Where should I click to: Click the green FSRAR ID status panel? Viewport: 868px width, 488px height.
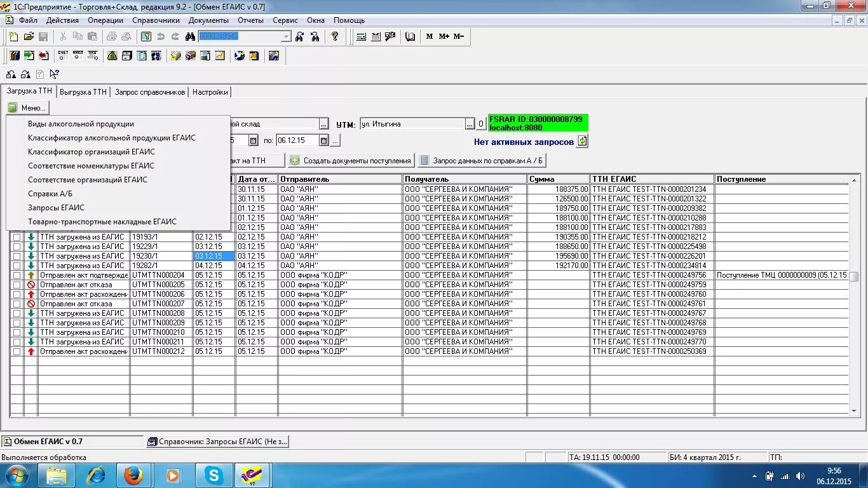click(x=538, y=123)
